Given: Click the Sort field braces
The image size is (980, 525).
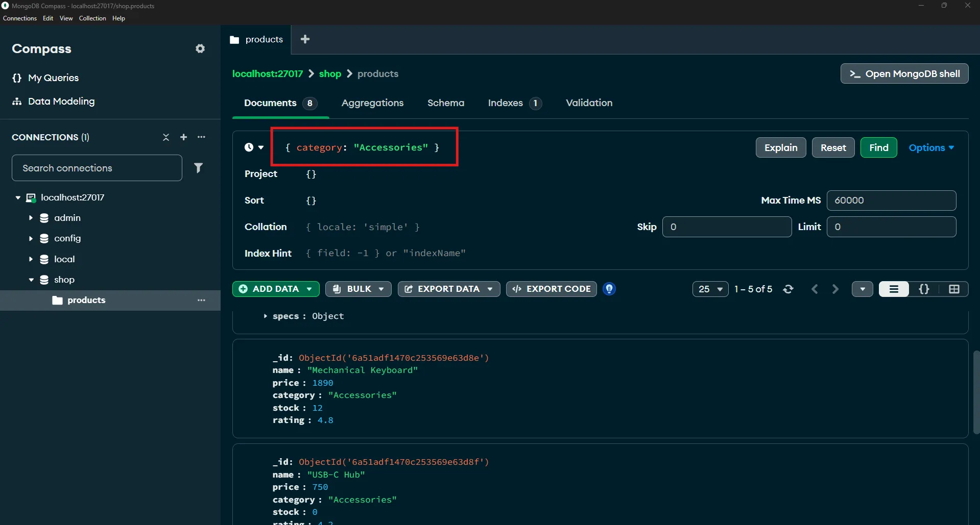Looking at the screenshot, I should click(x=311, y=201).
